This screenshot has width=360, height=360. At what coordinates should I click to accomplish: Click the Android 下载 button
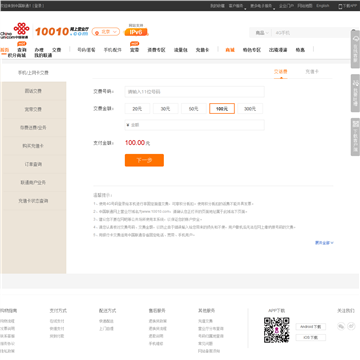[311, 327]
